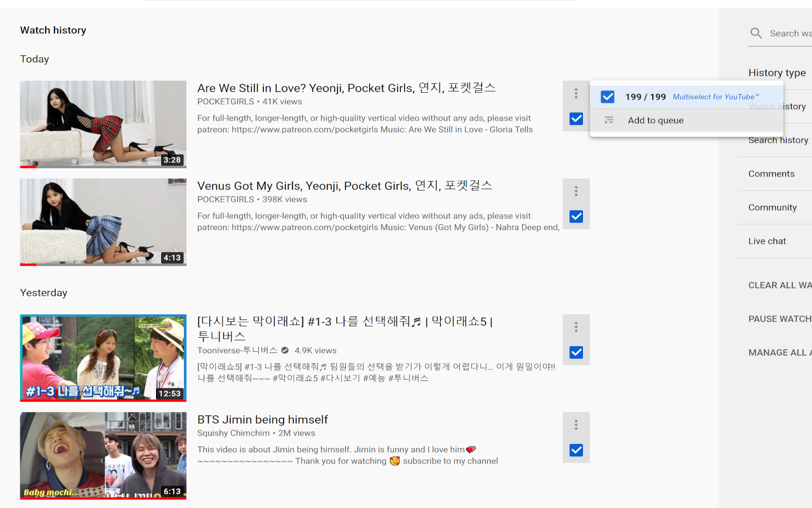812x508 pixels.
Task: Open Venus Got My Girls video title
Action: [x=344, y=185]
